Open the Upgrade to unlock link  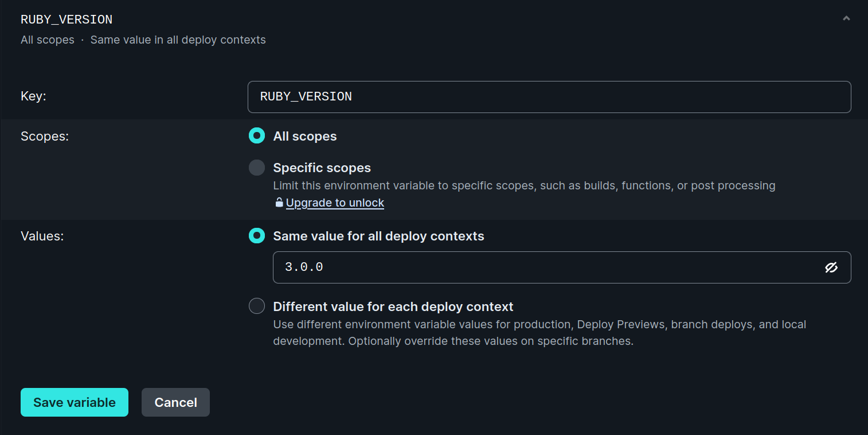(335, 203)
